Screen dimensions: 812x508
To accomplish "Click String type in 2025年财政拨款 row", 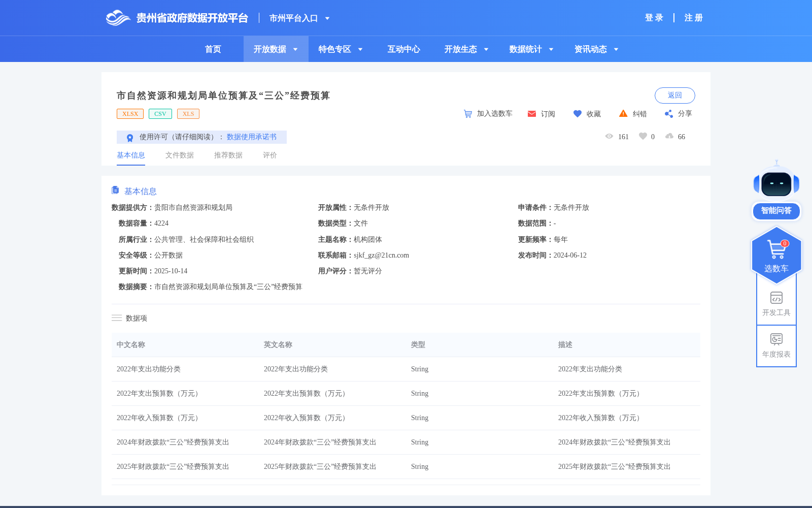I will pyautogui.click(x=420, y=467).
